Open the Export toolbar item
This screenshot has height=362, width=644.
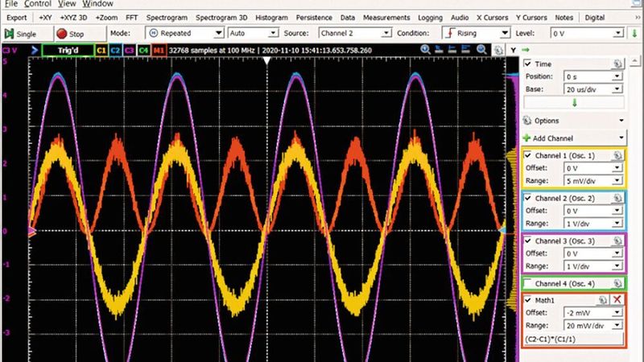click(x=16, y=18)
